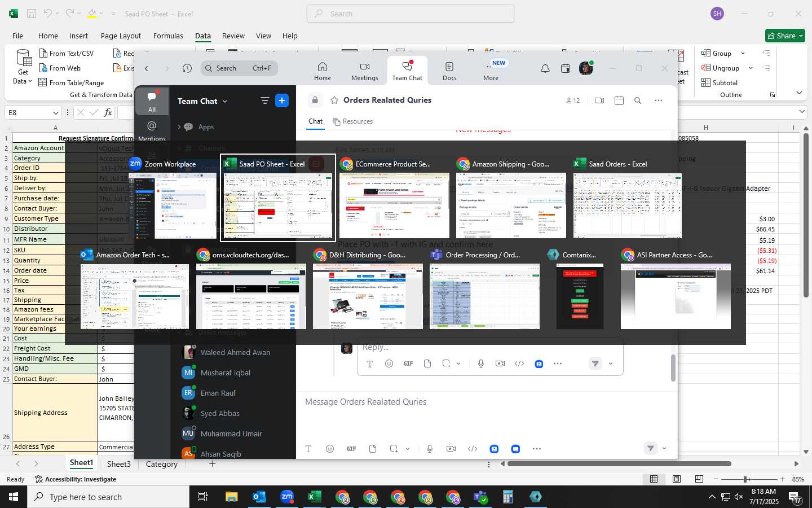
Task: Record video message in bottom toolbar
Action: pyautogui.click(x=451, y=449)
